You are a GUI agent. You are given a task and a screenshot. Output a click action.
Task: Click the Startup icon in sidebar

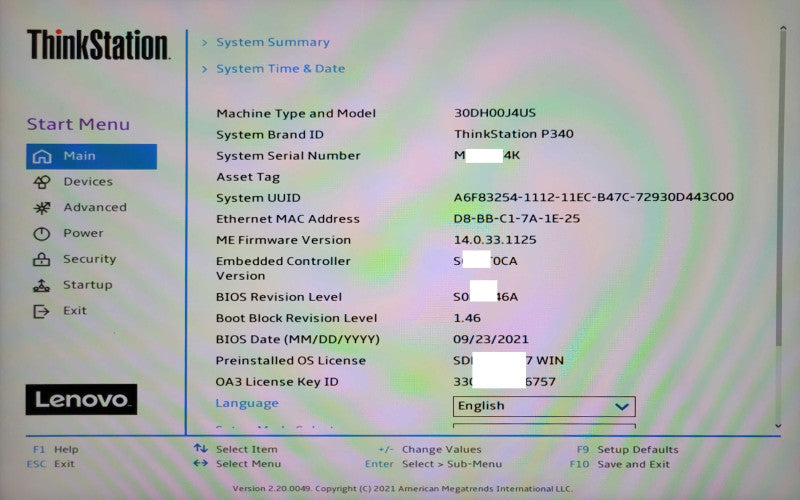tap(42, 285)
